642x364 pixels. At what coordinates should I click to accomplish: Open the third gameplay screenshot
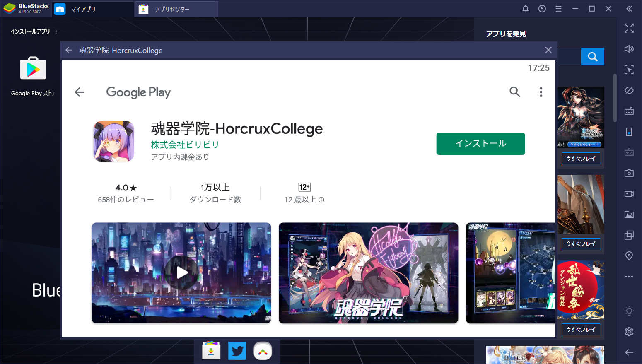pos(510,273)
